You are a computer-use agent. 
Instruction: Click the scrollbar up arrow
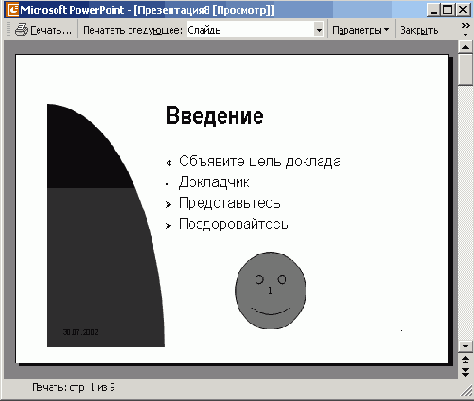pyautogui.click(x=465, y=47)
